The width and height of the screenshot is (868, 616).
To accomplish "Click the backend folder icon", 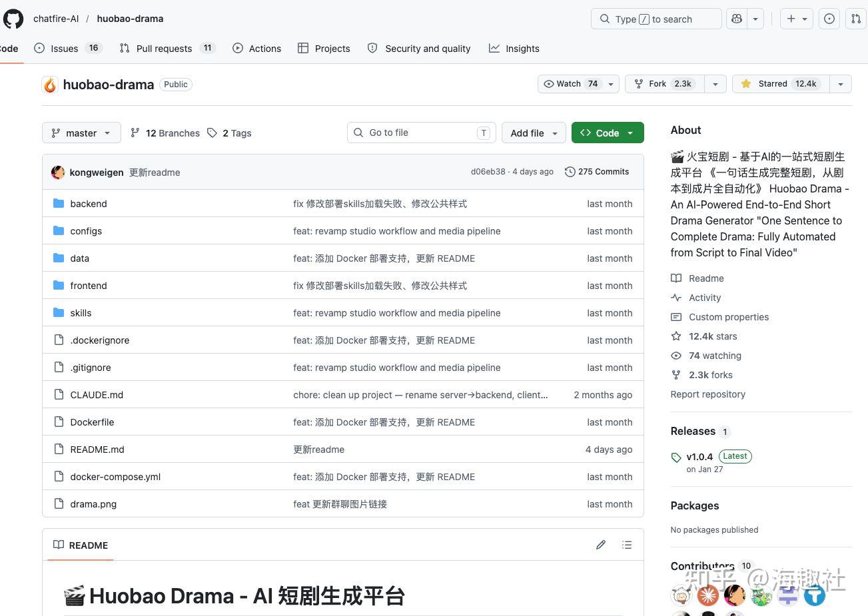I will click(59, 204).
